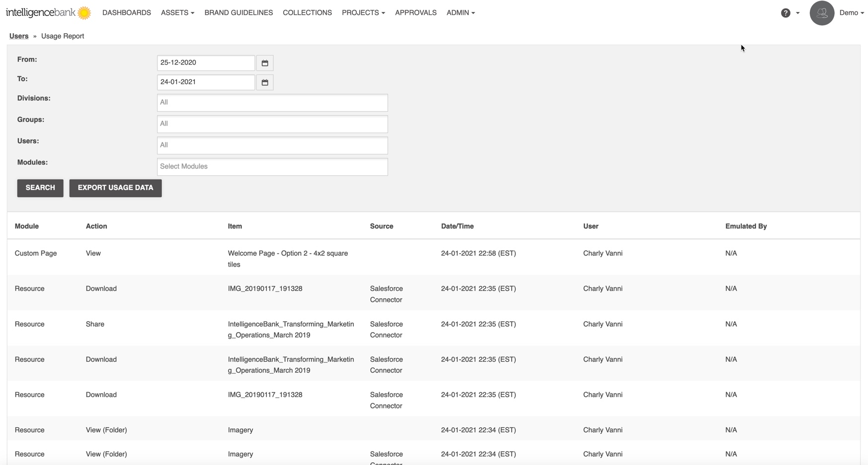Screen dimensions: 868x465
Task: Click the Search button
Action: (x=40, y=188)
